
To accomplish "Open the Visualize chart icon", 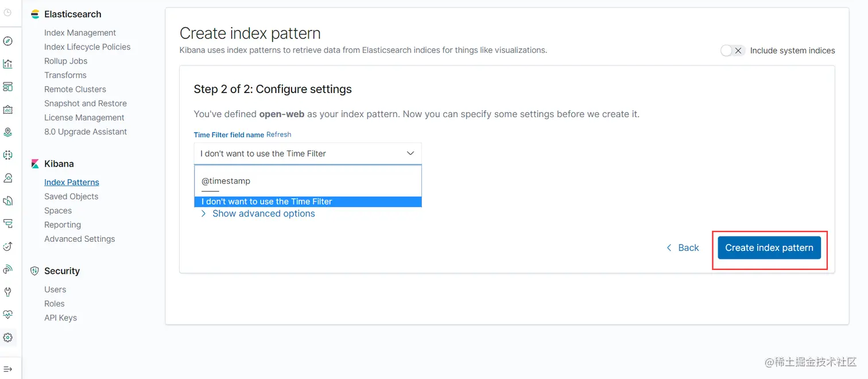I will pos(8,64).
